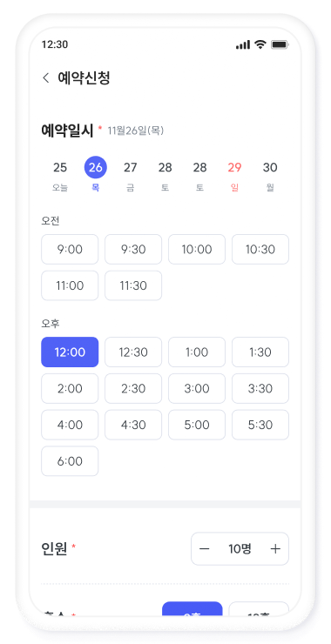Tap the battery status icon
This screenshot has width=331, height=644.
point(280,44)
